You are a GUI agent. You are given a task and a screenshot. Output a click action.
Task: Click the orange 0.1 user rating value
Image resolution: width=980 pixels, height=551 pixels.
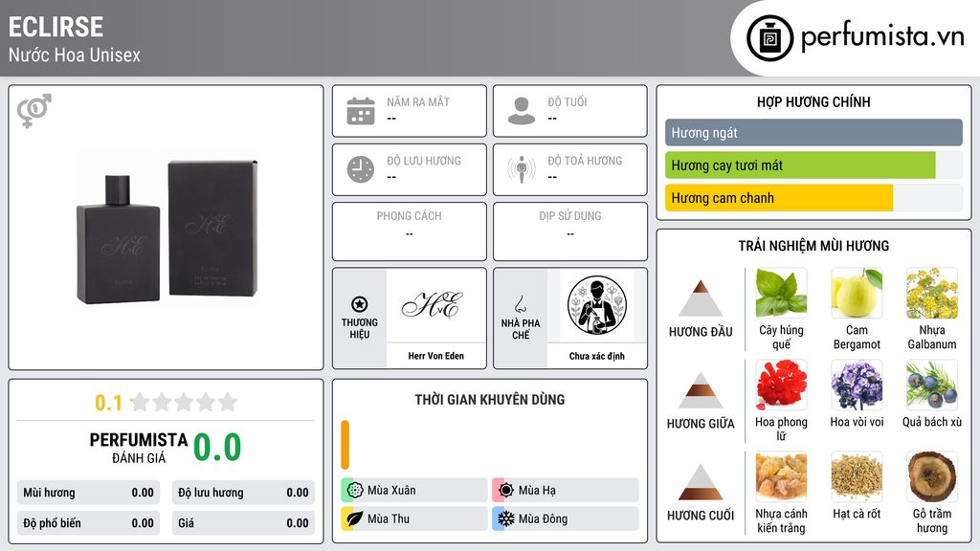coord(109,403)
